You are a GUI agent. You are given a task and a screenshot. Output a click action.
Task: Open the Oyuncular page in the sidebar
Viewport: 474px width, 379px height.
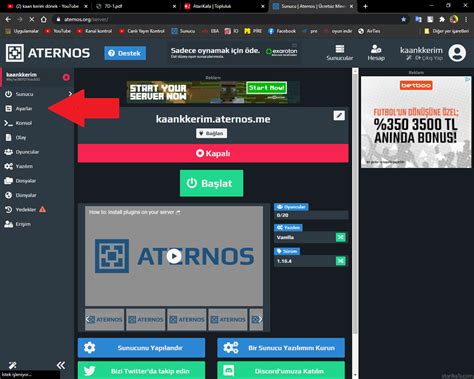coord(22,152)
